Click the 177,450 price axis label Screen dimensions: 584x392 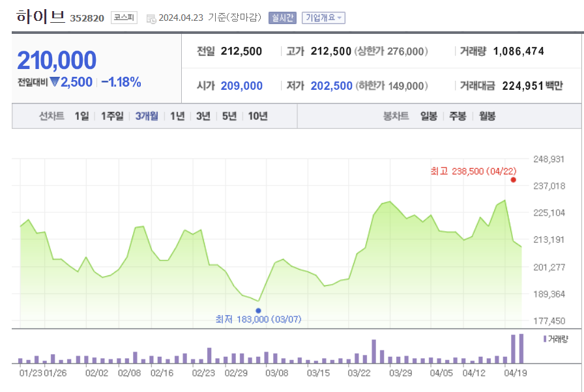pos(549,320)
